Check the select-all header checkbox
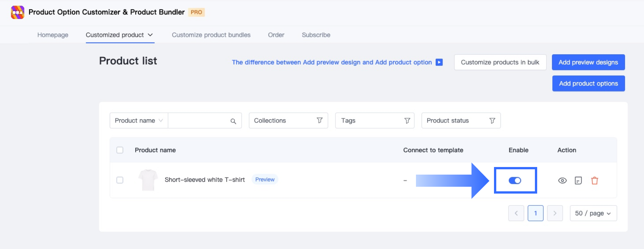This screenshot has width=644, height=249. tap(120, 150)
